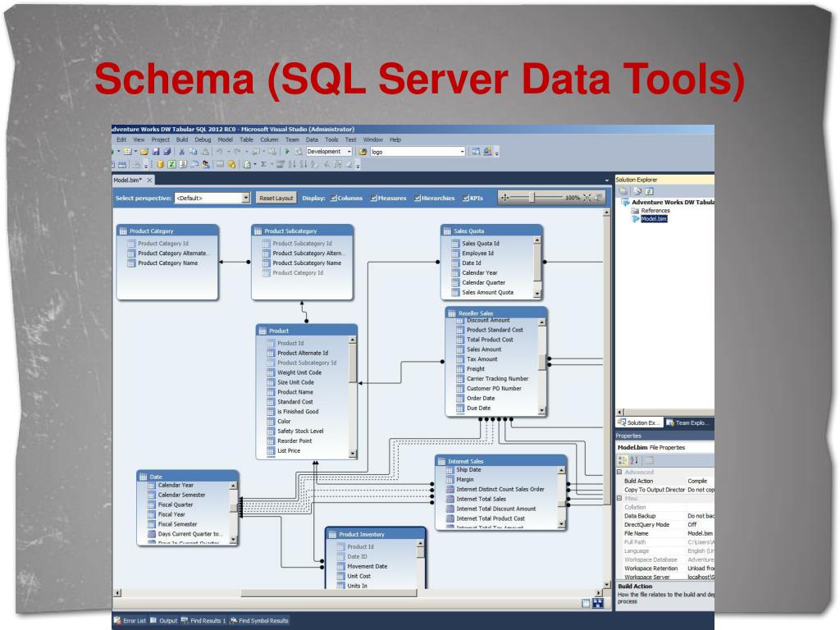
Task: Collapse the Advanced section in Properties
Action: 619,472
